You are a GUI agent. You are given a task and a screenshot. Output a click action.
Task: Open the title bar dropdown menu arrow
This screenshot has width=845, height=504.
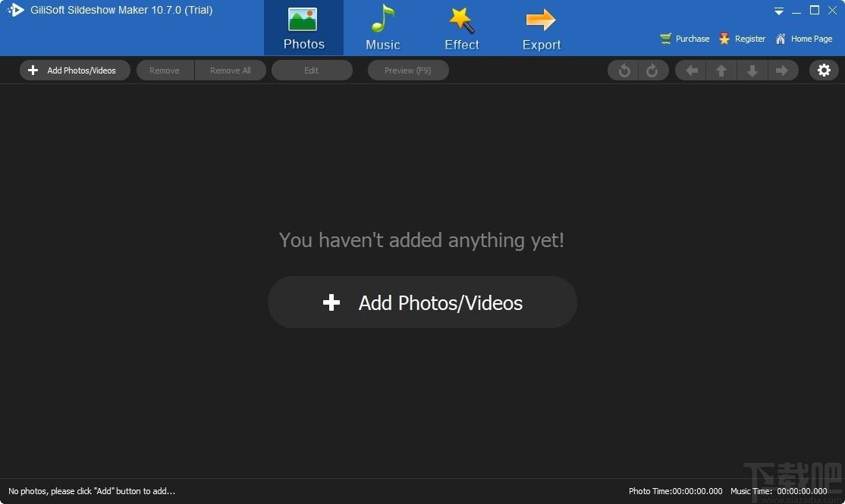pos(779,11)
